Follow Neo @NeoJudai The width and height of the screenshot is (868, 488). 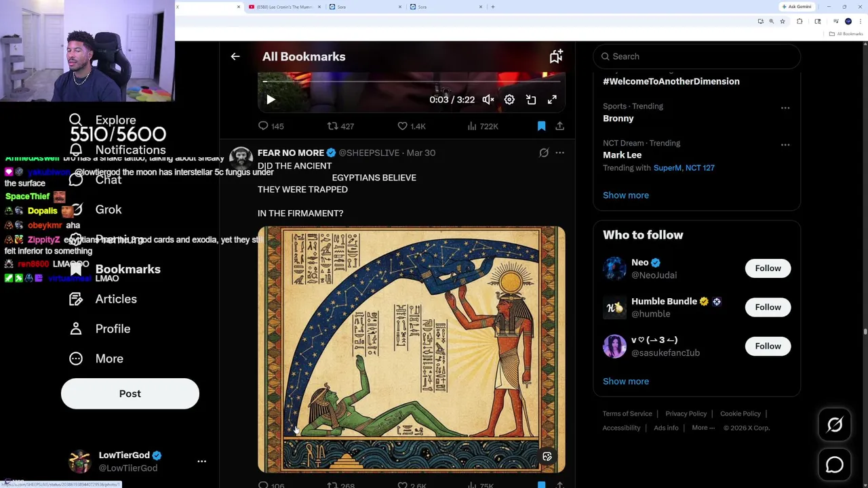coord(768,268)
